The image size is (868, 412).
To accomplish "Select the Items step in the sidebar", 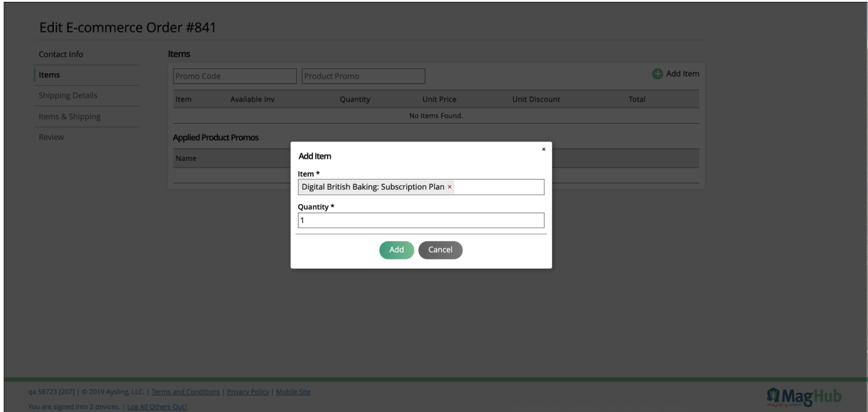I will (x=49, y=75).
